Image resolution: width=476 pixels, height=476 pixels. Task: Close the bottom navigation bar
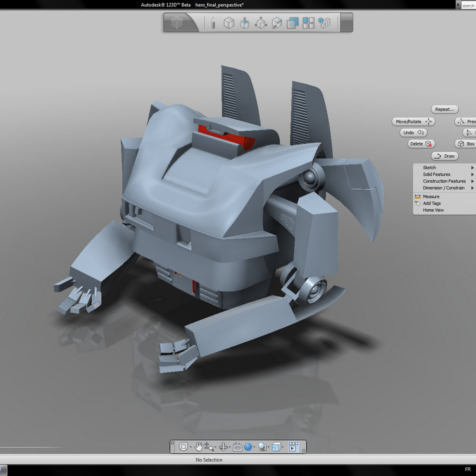point(172,443)
